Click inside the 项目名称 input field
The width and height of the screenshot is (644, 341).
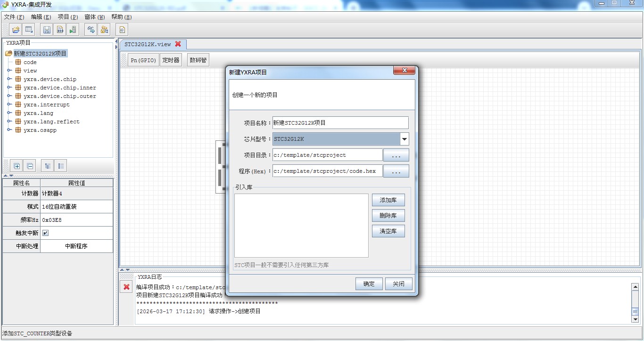coord(339,122)
